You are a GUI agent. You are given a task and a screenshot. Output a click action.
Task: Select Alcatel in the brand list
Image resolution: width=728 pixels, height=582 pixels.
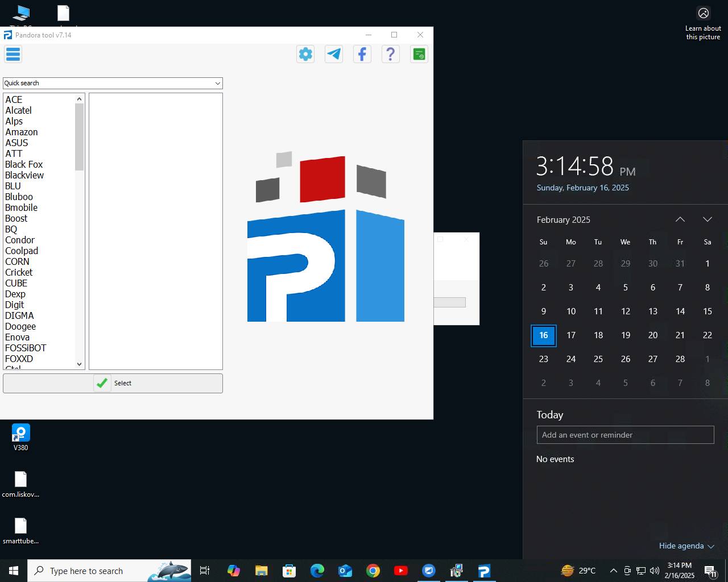(19, 110)
